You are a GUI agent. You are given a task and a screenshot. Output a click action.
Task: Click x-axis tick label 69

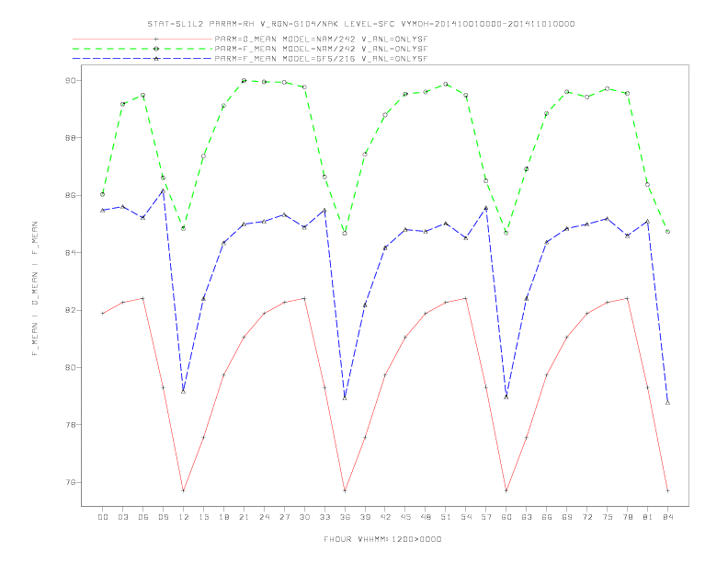pyautogui.click(x=567, y=517)
